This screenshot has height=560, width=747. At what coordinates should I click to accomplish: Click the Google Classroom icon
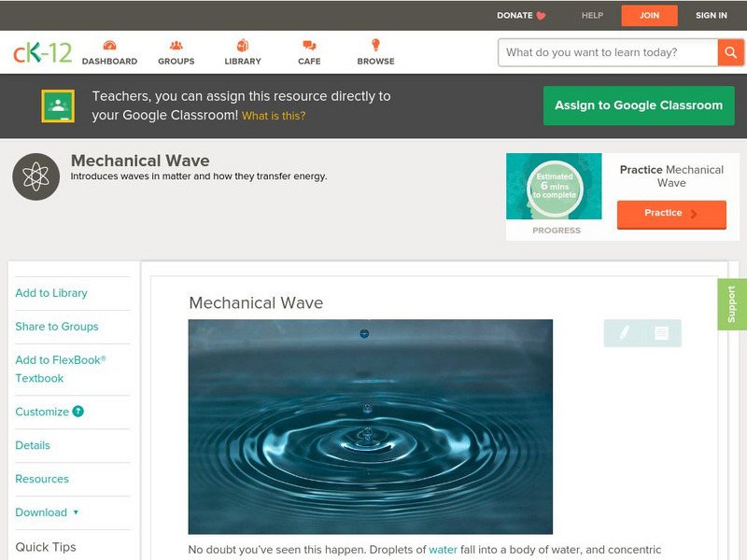[58, 105]
